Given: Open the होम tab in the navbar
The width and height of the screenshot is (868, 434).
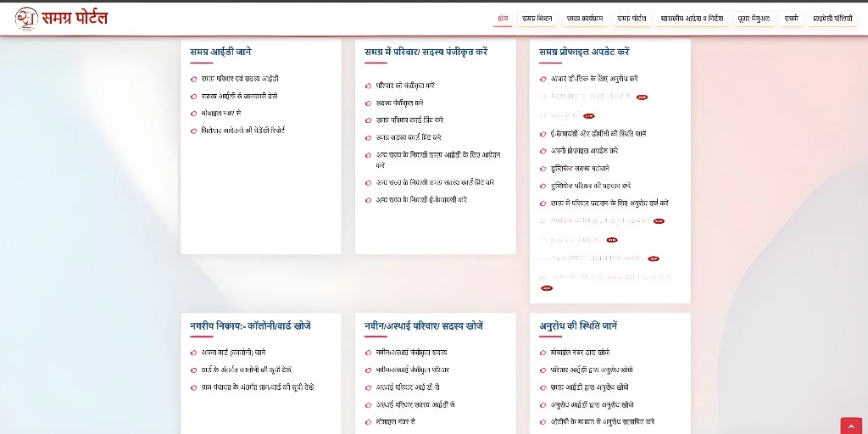Looking at the screenshot, I should coord(502,19).
